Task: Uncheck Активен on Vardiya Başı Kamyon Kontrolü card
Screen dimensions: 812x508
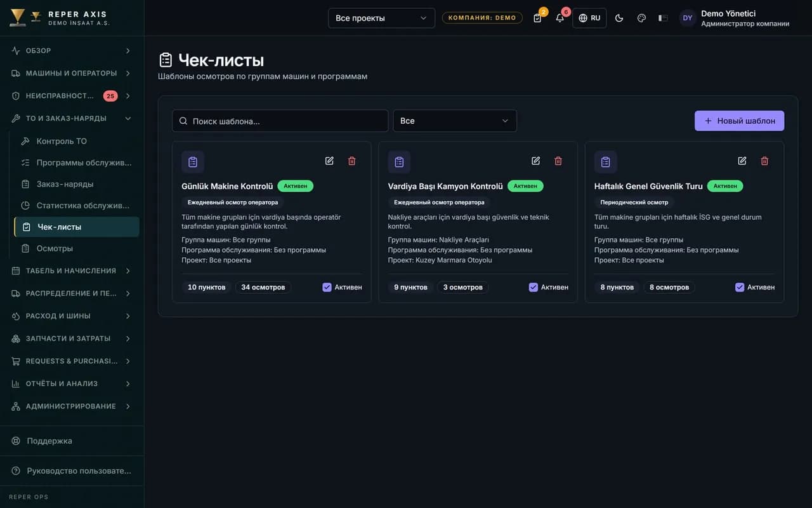Action: 534,287
